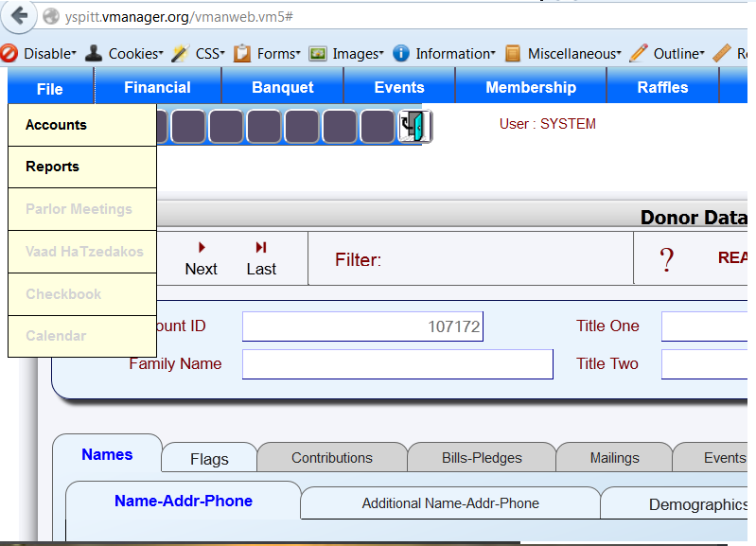Click the Family Name input field
Screen dimensions: 756x546
point(397,364)
